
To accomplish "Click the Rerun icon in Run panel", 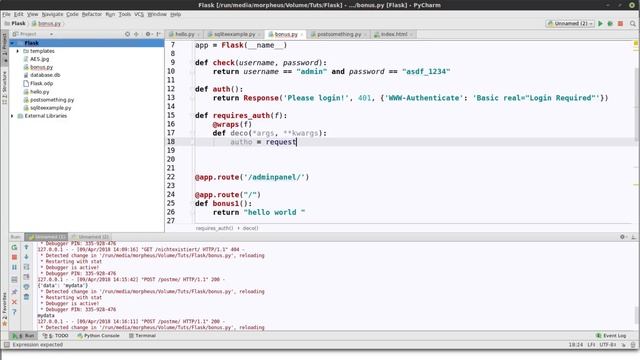I will 14,247.
